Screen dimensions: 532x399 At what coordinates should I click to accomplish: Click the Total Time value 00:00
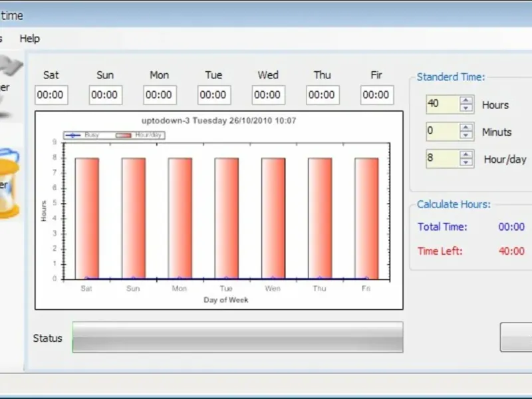[511, 227]
